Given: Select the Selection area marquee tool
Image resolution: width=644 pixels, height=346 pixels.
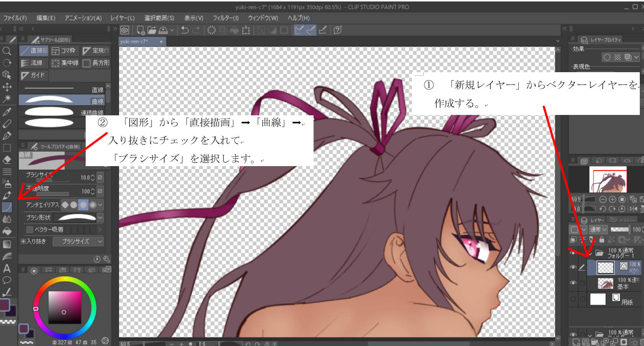Looking at the screenshot, I should (x=7, y=148).
